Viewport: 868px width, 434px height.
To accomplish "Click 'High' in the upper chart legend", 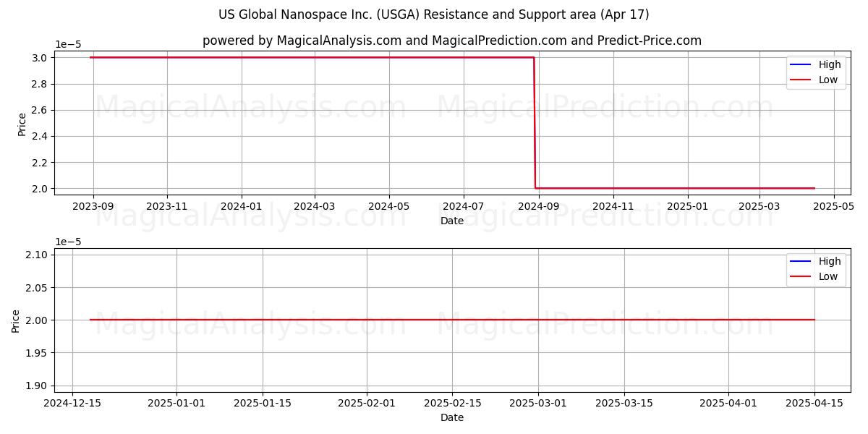I will pos(830,64).
